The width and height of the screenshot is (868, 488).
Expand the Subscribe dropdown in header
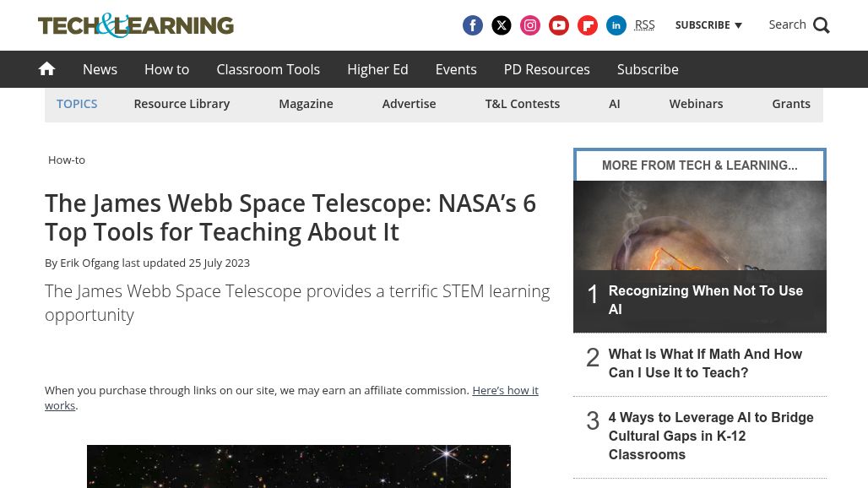click(x=708, y=24)
